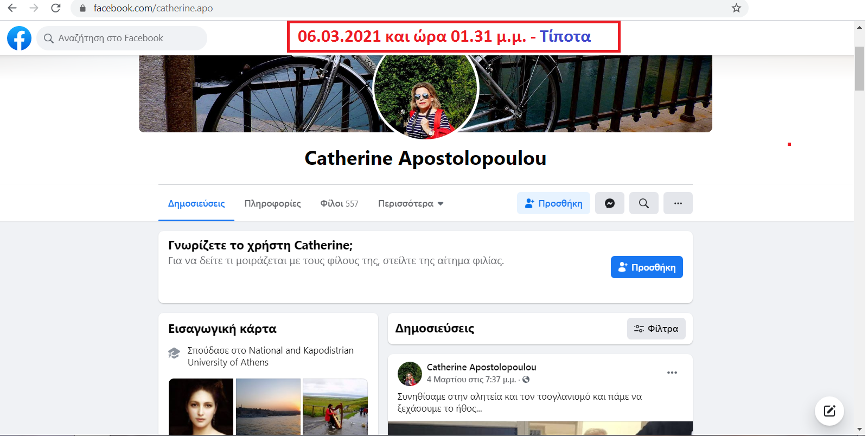Open Catherine Apostolopoulou post author link
This screenshot has height=436, width=868.
tap(481, 367)
